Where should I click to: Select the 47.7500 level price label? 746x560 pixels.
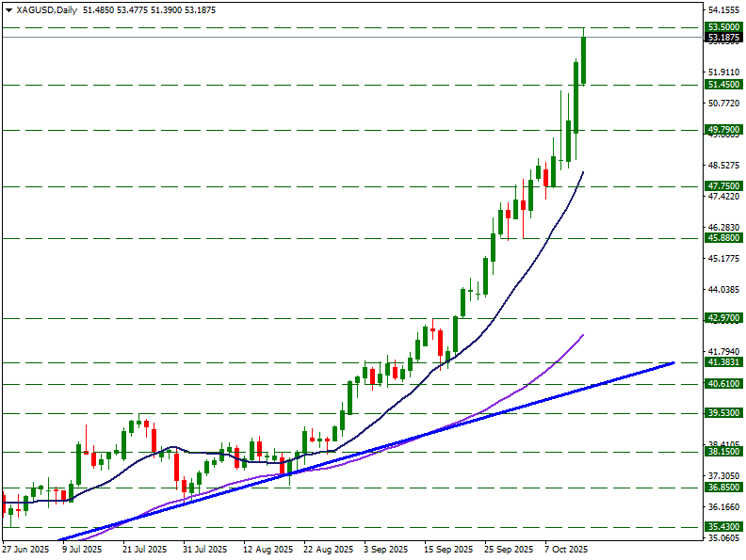(722, 186)
